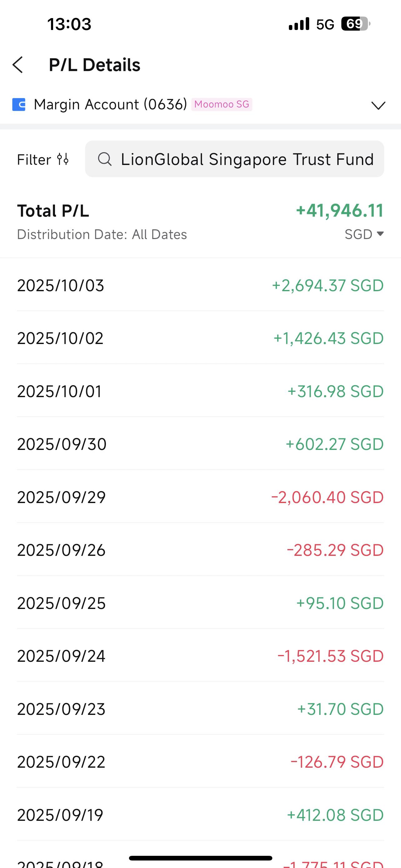Tap the Total P/L amount +41,946.11
This screenshot has width=401, height=868.
pos(340,211)
